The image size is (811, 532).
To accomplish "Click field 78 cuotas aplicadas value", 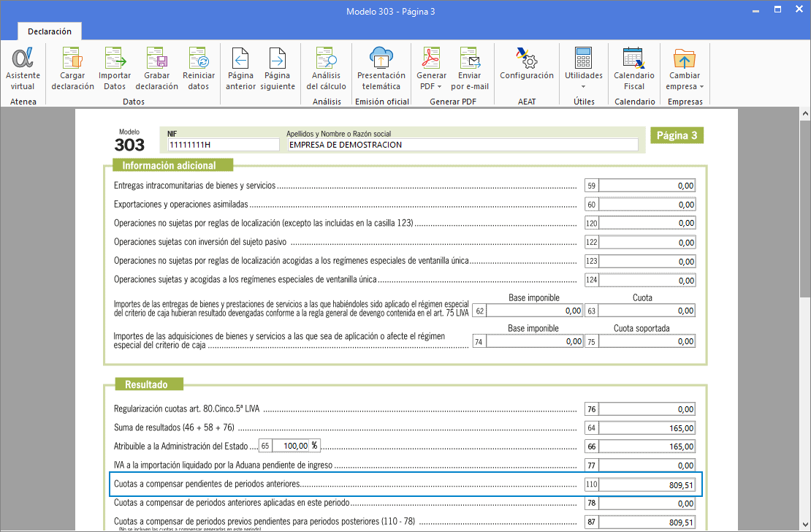I will coord(647,503).
